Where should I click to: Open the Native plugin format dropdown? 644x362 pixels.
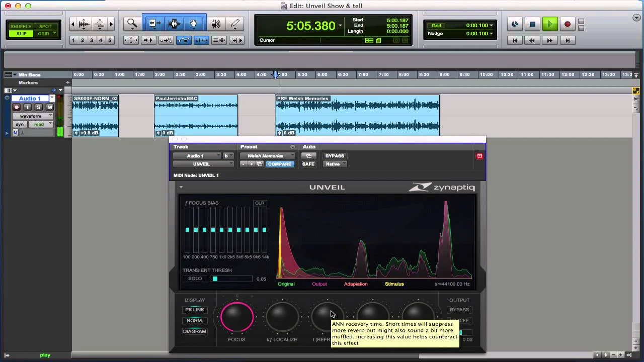[x=334, y=164]
